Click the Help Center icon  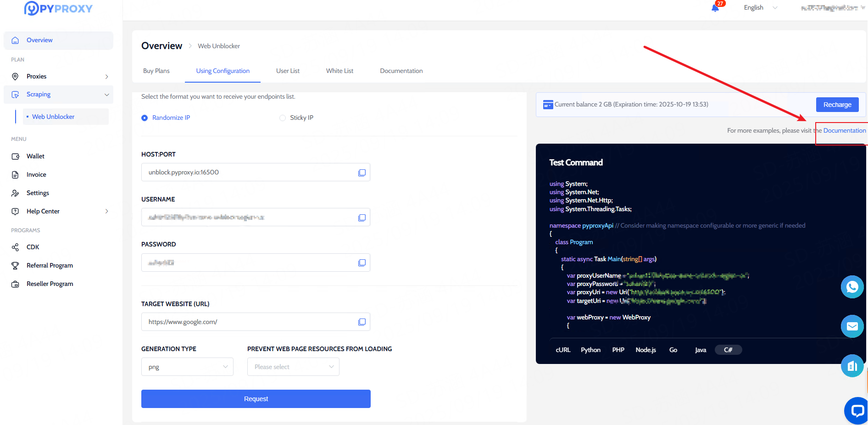15,212
